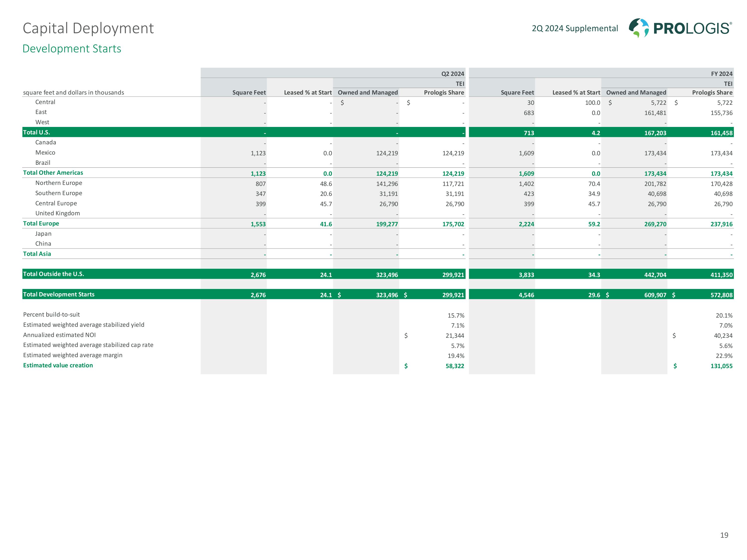Click the Capital Deployment page title
Image resolution: width=747 pixels, height=560 pixels.
pyautogui.click(x=88, y=28)
